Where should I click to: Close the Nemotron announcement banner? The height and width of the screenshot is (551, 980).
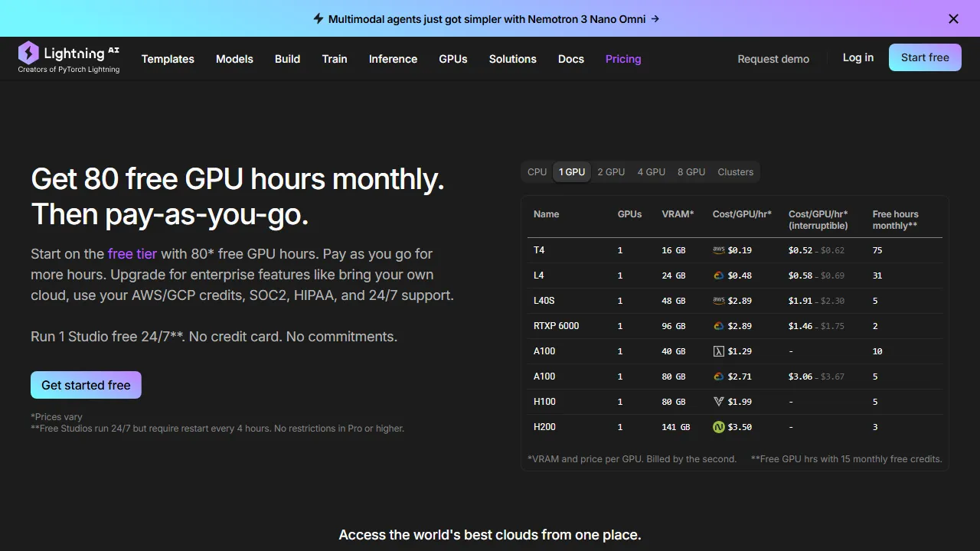(953, 19)
